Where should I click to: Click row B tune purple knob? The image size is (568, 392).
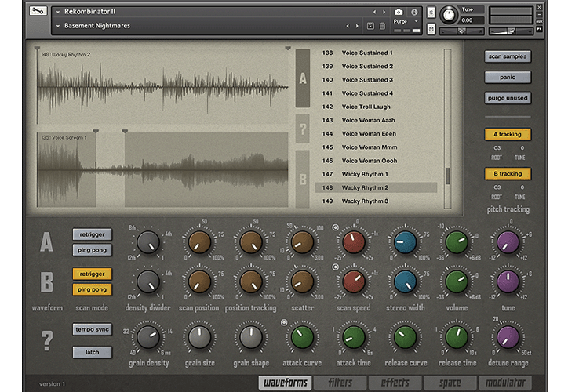(508, 281)
